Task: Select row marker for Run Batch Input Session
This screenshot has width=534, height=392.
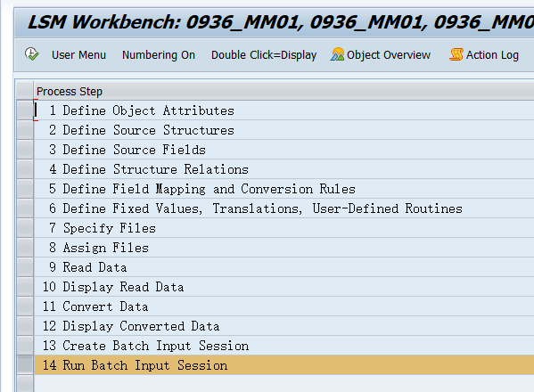Action: 25,365
